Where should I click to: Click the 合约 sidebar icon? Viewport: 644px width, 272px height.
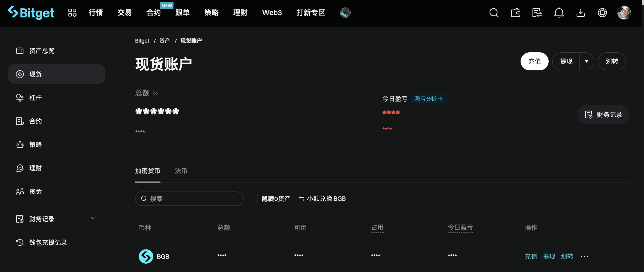click(x=20, y=121)
